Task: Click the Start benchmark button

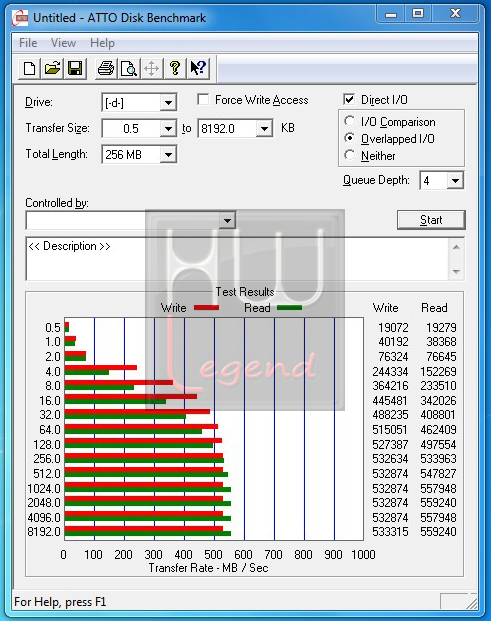Action: coord(431,220)
